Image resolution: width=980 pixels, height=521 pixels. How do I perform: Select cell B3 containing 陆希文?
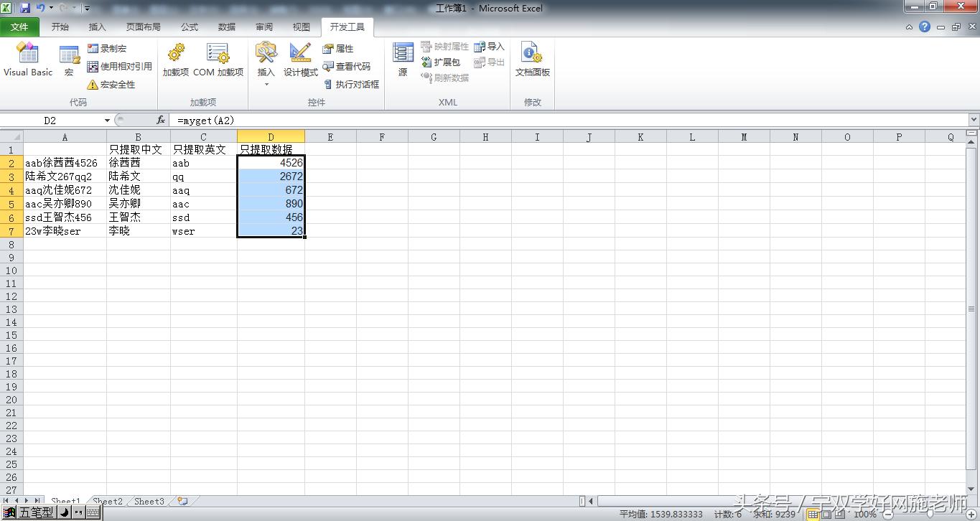point(138,177)
